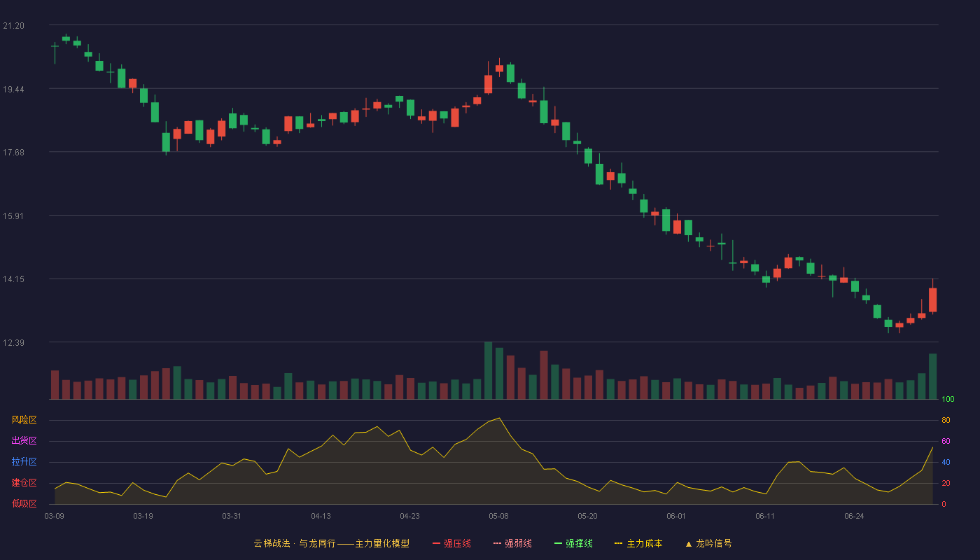Click the 05-20 date label
Viewport: 980px width, 560px height.
click(x=587, y=516)
